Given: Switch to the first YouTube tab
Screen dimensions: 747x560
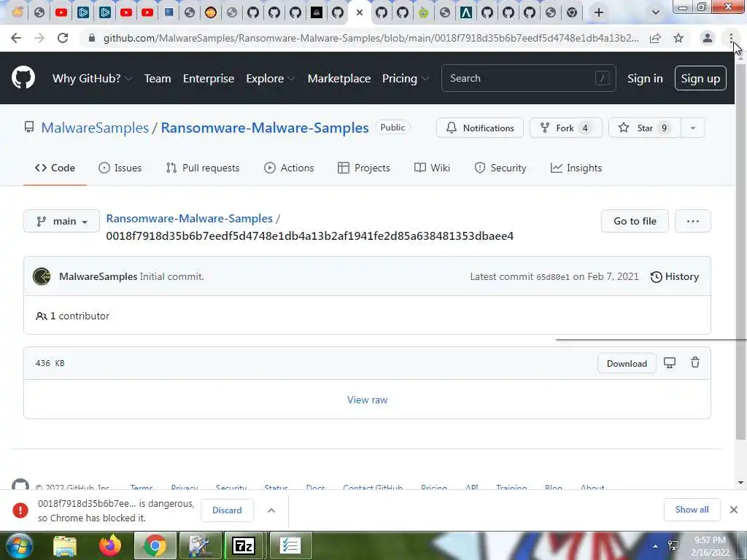Looking at the screenshot, I should tap(61, 12).
